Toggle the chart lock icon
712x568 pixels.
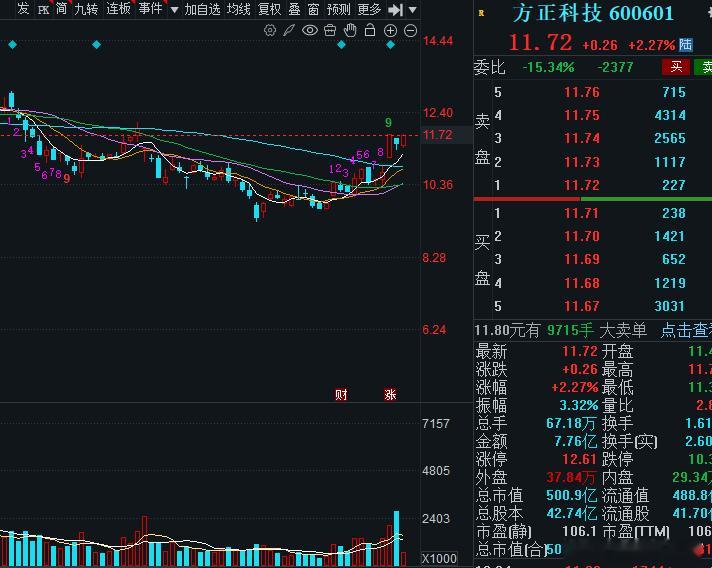(x=370, y=30)
